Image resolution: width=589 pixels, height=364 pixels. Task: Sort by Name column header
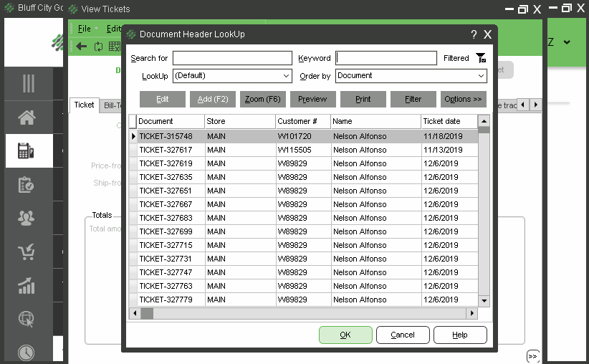point(375,121)
